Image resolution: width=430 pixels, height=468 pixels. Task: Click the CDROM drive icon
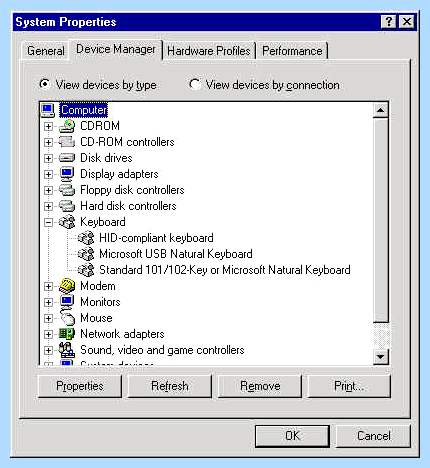click(67, 126)
